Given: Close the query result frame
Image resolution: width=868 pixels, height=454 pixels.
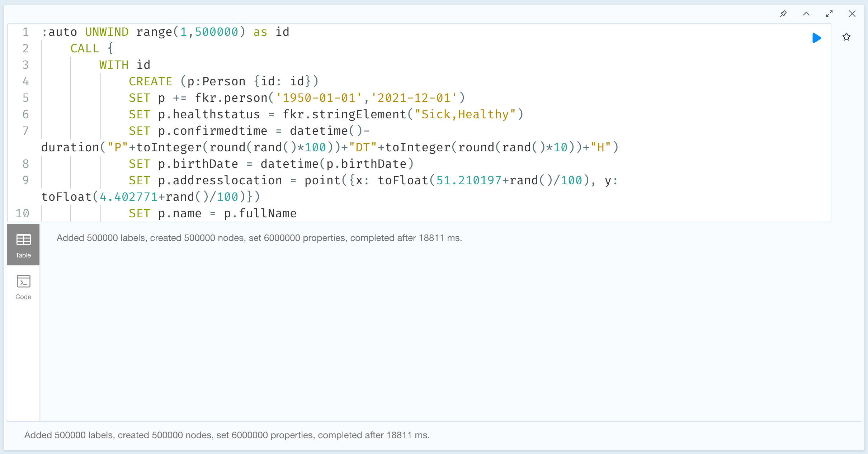Looking at the screenshot, I should tap(852, 14).
